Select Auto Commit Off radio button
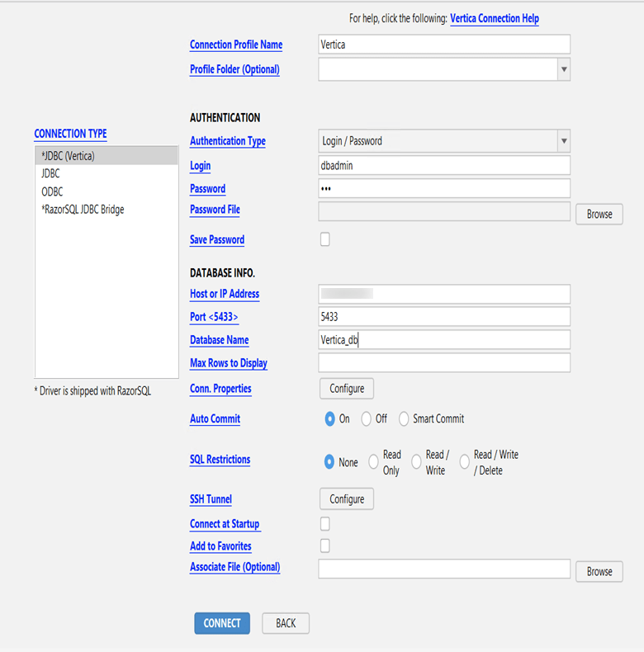 [x=367, y=419]
